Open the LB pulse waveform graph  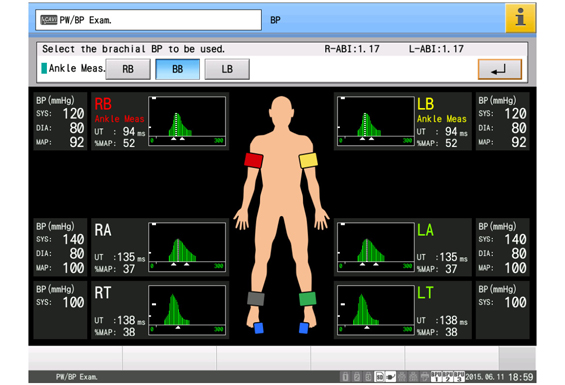click(x=375, y=121)
